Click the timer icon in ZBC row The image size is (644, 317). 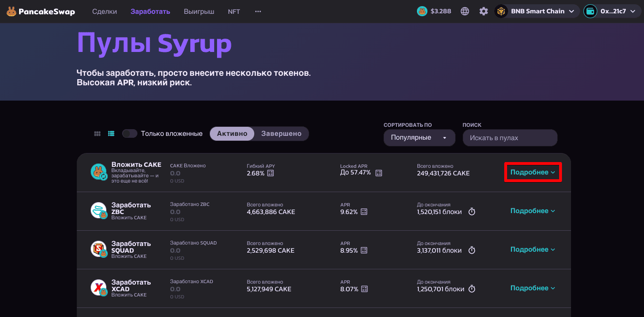472,212
